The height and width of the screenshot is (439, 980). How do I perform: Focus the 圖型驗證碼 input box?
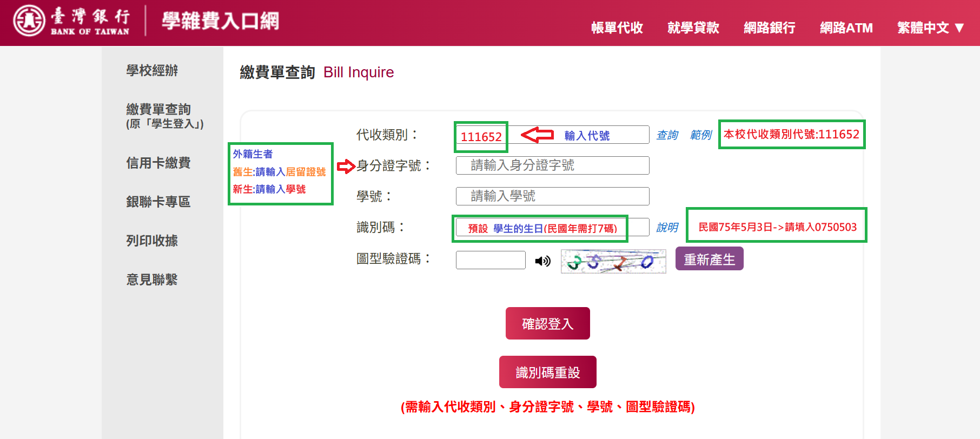491,260
